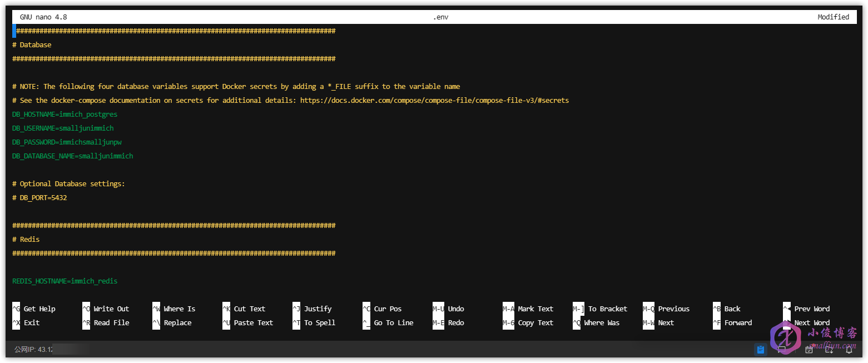Select the M-] To Bracket shortcut
868x363 pixels.
coord(600,309)
